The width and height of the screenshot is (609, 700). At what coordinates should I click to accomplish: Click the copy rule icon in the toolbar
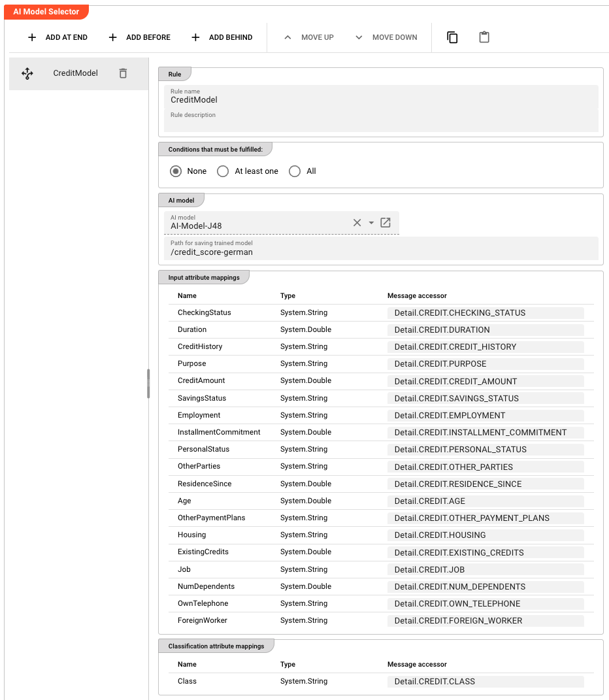coord(452,37)
